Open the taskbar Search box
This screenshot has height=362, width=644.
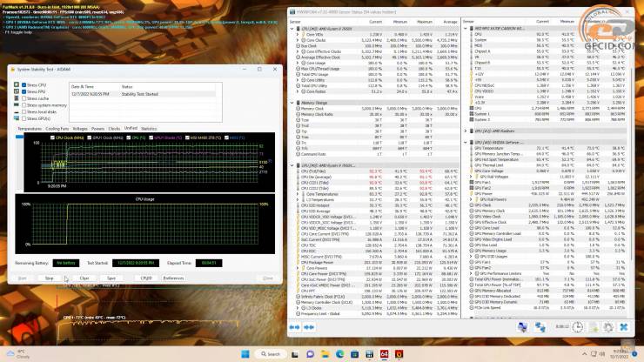coord(271,354)
